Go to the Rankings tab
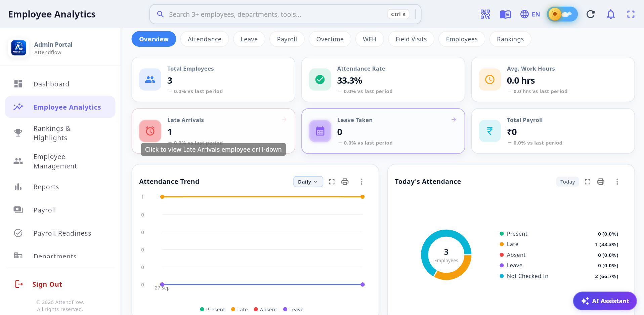This screenshot has height=315, width=644. coord(510,39)
